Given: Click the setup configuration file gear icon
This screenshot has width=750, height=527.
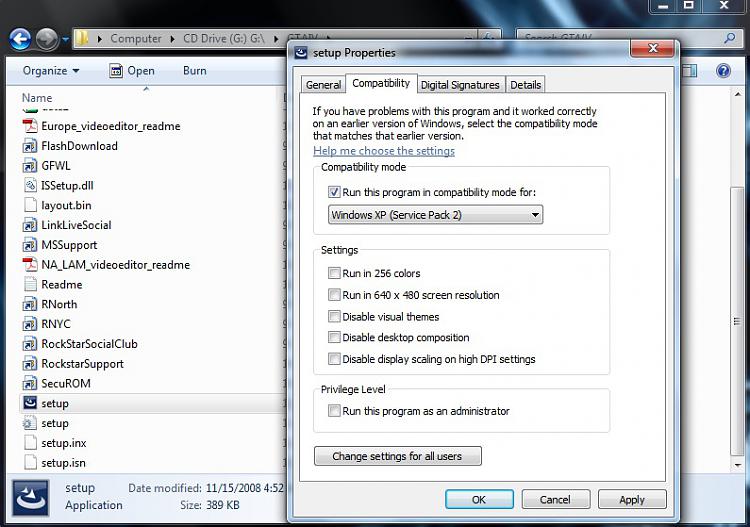Looking at the screenshot, I should click(30, 423).
